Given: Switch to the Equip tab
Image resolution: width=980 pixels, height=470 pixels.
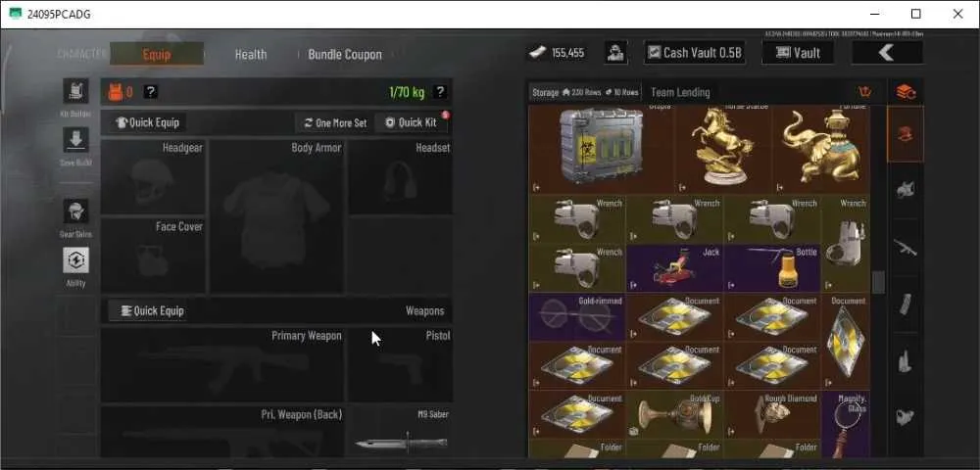Looking at the screenshot, I should [156, 54].
